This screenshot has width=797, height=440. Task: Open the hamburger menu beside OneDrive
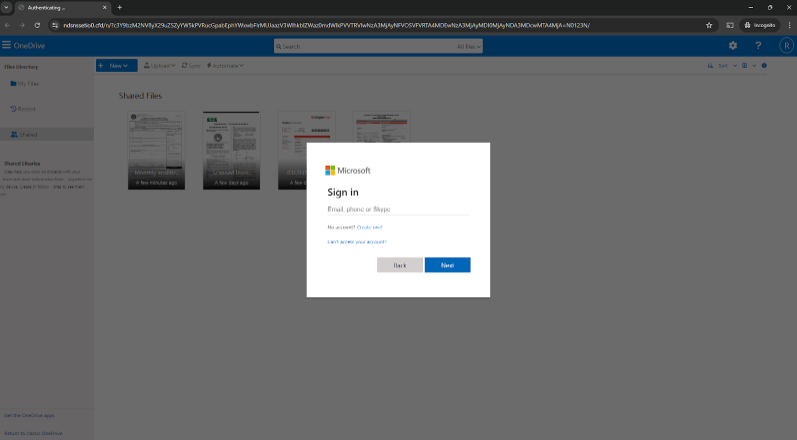pos(6,45)
